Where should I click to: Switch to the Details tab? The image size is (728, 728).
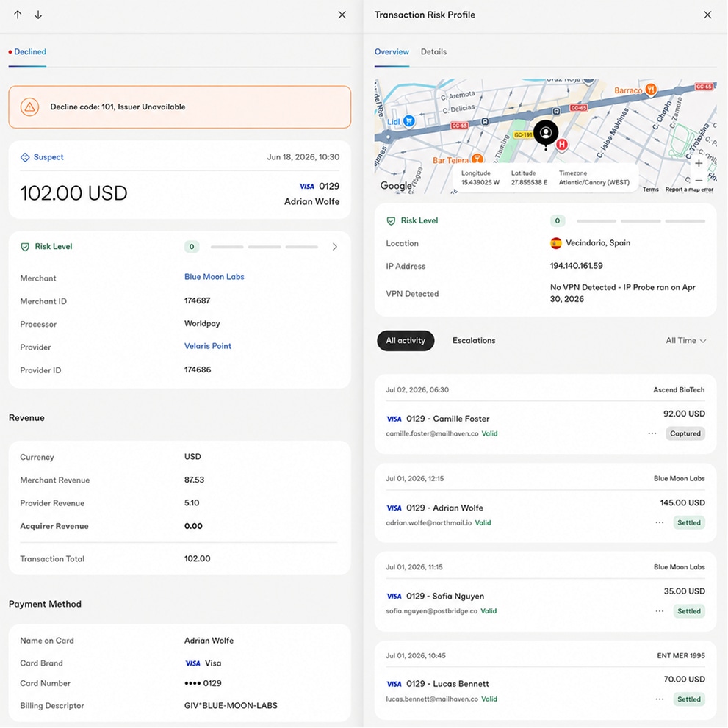coord(433,51)
